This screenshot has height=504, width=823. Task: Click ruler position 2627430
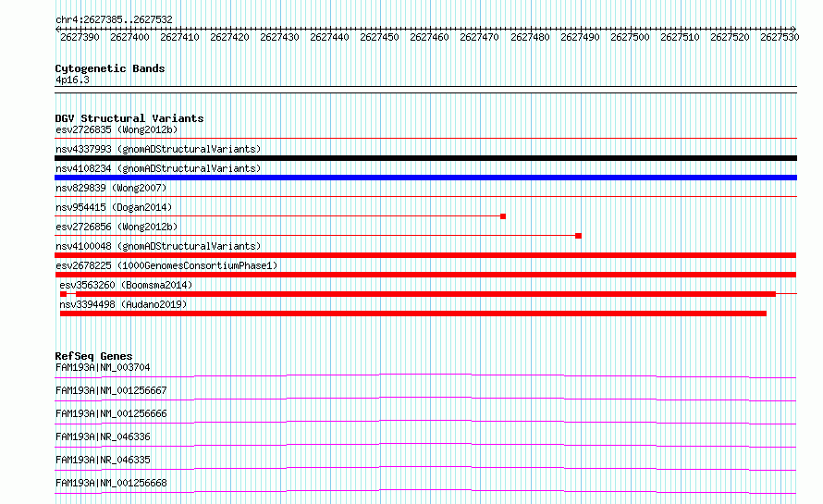point(280,37)
